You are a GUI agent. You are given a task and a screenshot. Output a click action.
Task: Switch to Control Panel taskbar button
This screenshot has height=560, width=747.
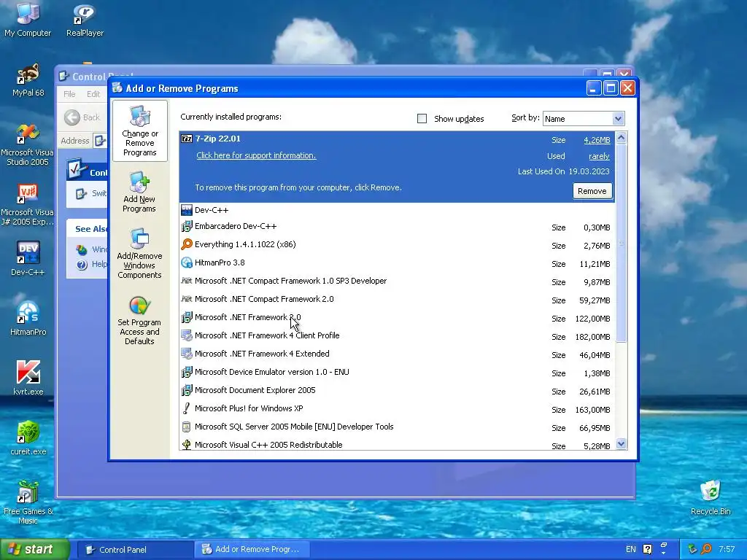coord(135,550)
